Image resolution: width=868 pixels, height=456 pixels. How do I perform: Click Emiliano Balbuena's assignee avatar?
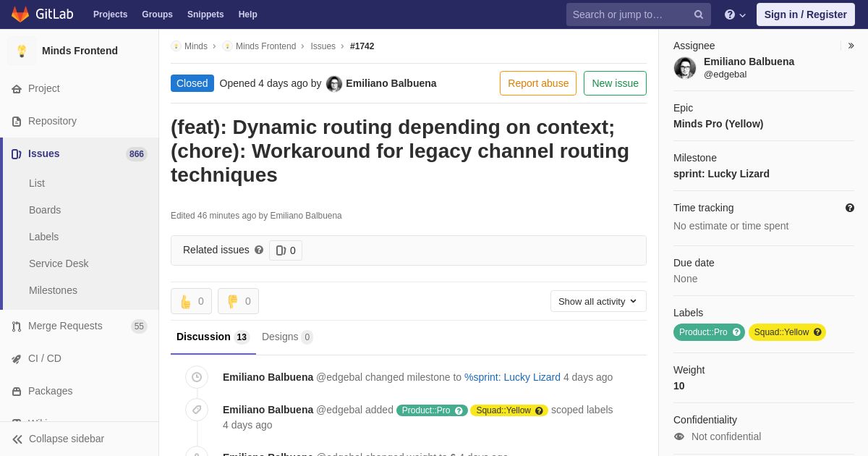[x=685, y=68]
